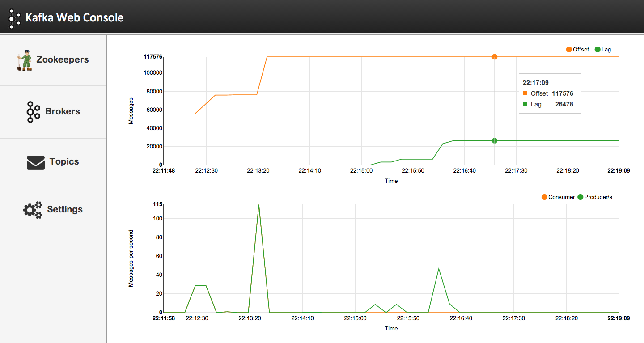Select the Topics text label in sidebar
Viewport: 644px width, 343px height.
point(64,162)
